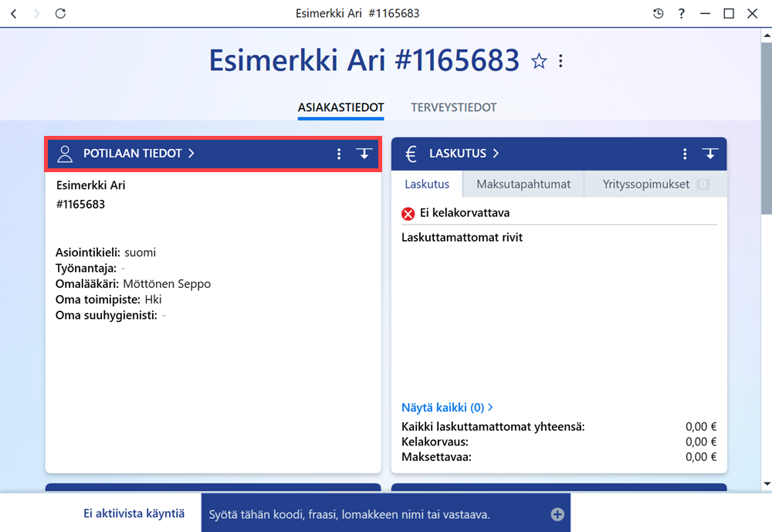
Task: Maximize the window
Action: tap(729, 13)
